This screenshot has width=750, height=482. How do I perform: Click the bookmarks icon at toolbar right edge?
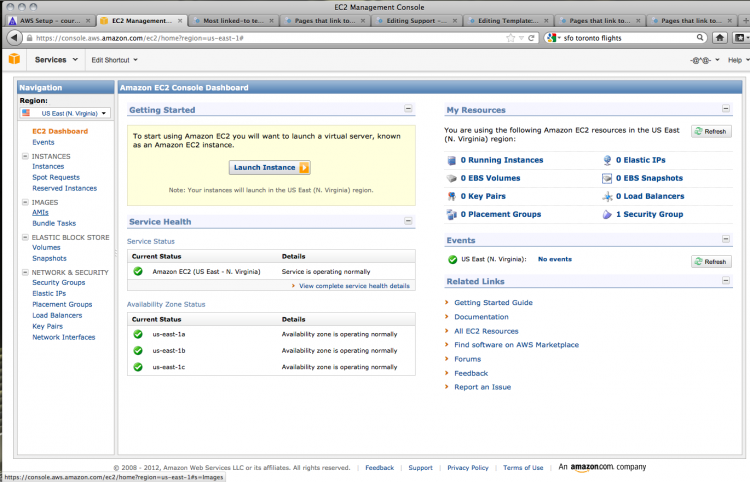[739, 38]
